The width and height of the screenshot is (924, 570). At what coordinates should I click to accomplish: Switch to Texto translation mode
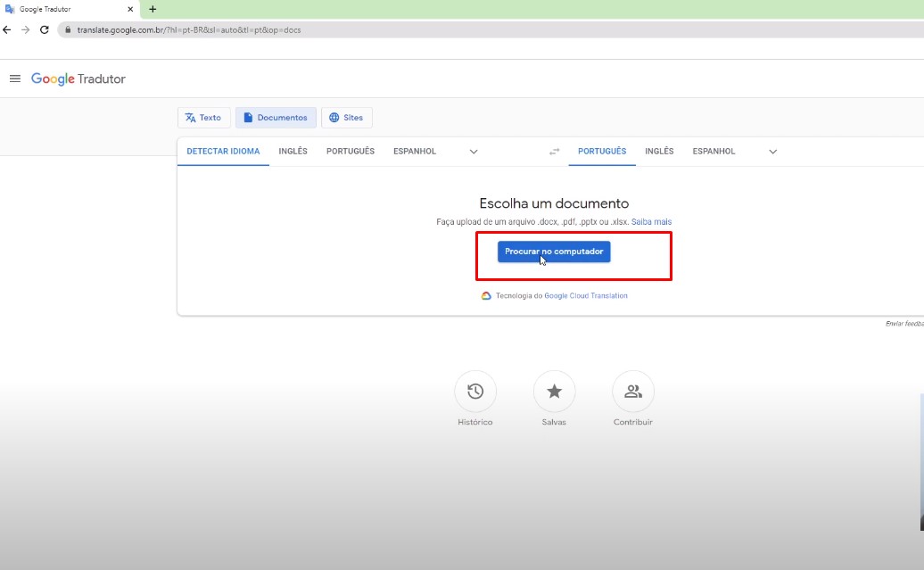pos(204,118)
